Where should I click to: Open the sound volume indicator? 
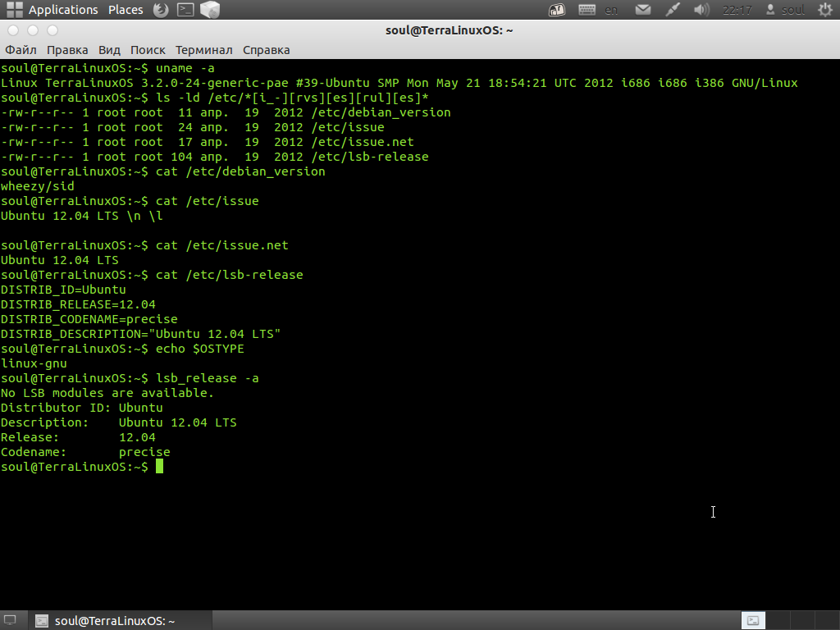click(x=701, y=10)
